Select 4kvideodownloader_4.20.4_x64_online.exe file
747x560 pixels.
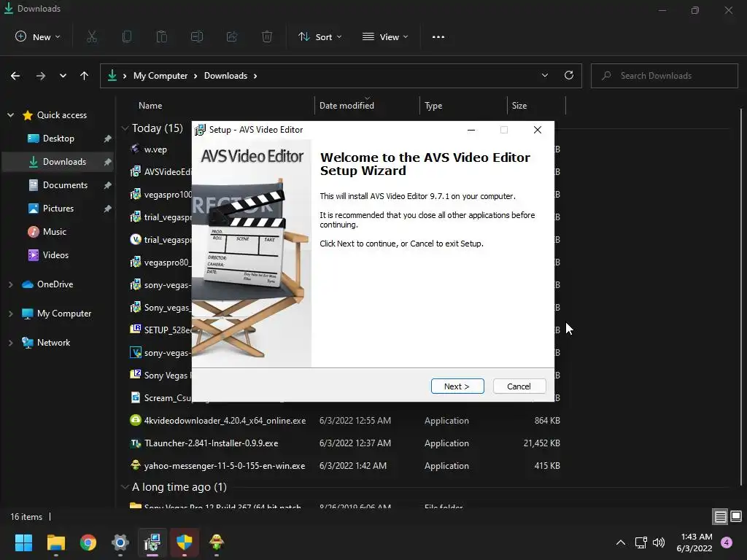pos(225,421)
